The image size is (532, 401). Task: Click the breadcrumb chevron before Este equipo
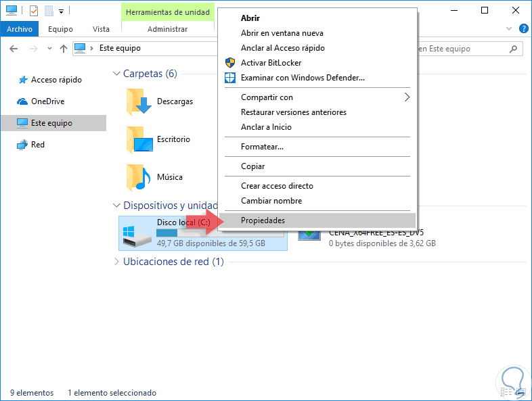[x=91, y=49]
